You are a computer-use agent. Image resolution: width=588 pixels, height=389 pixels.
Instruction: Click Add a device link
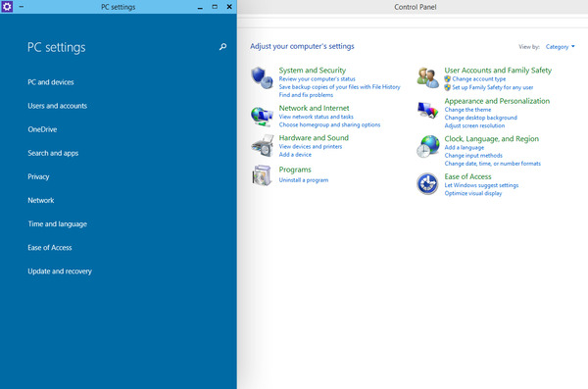(295, 154)
